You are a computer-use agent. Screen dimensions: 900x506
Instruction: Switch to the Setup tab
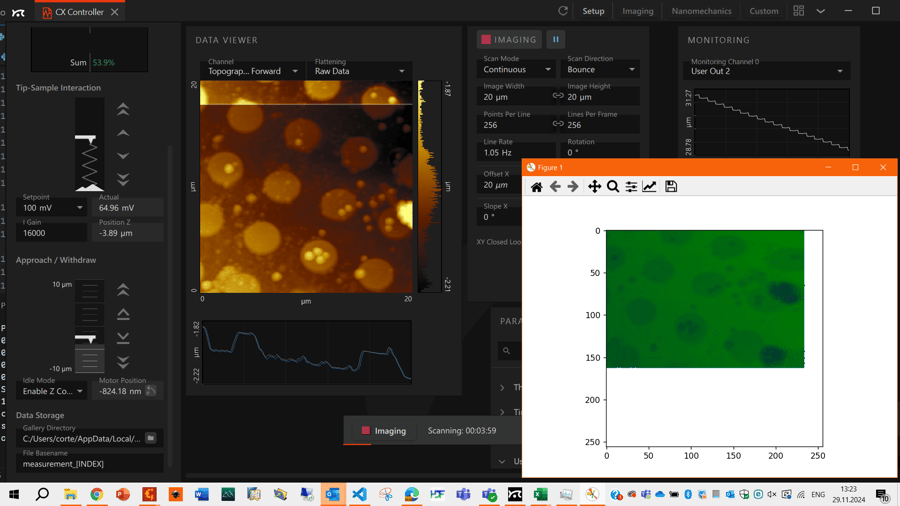[593, 11]
